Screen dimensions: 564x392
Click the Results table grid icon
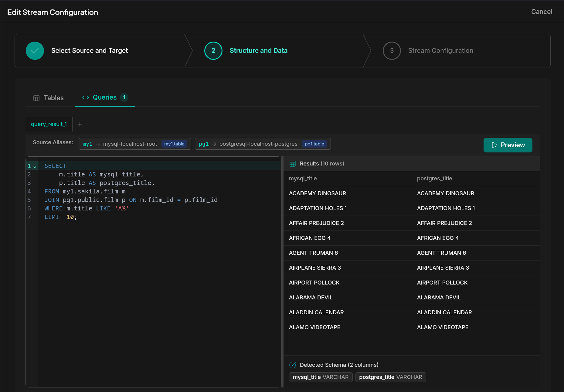point(293,164)
